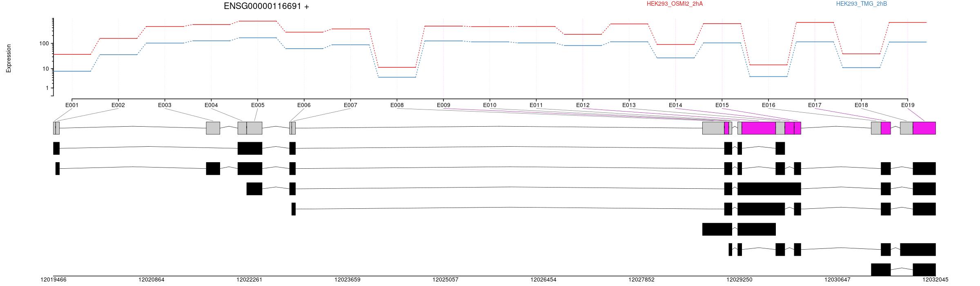Click exon label E017
This screenshot has width=980, height=286.
815,105
